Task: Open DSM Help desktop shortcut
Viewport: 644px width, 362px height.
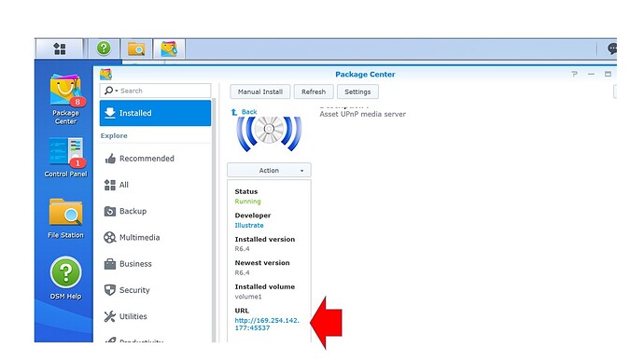Action: click(x=65, y=278)
